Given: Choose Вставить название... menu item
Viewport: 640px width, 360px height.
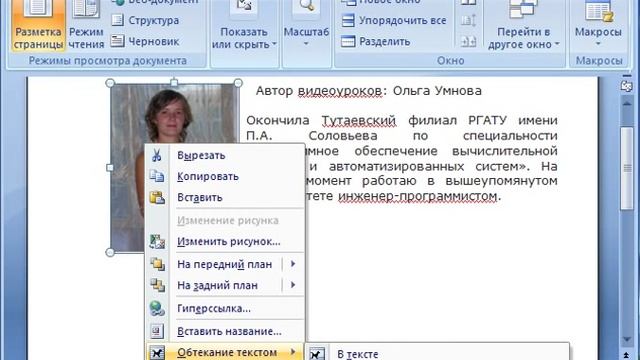Looking at the screenshot, I should (225, 331).
